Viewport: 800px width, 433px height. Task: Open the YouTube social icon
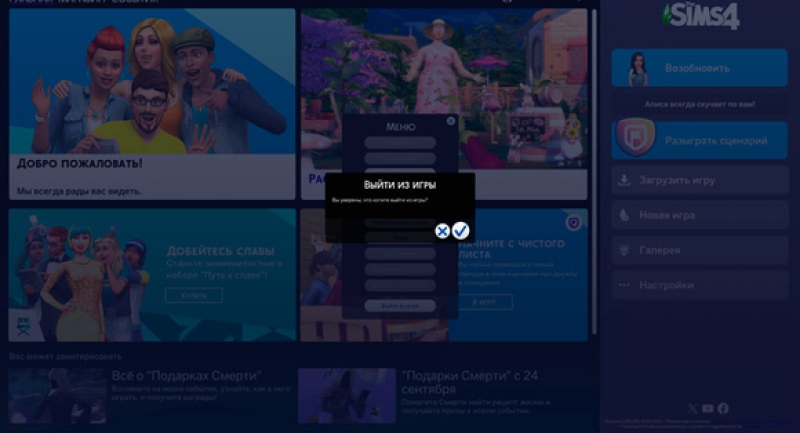708,409
